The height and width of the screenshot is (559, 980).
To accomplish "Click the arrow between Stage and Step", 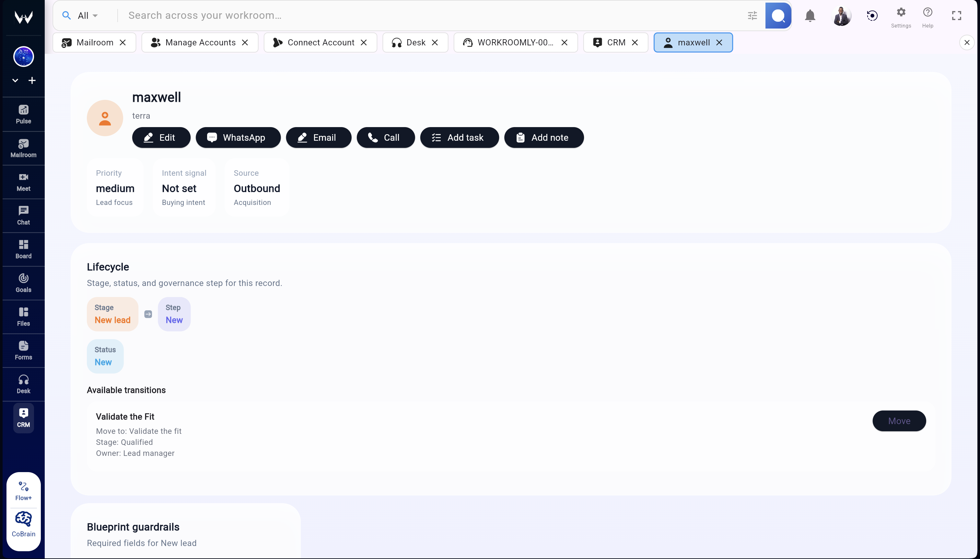I will pos(148,314).
